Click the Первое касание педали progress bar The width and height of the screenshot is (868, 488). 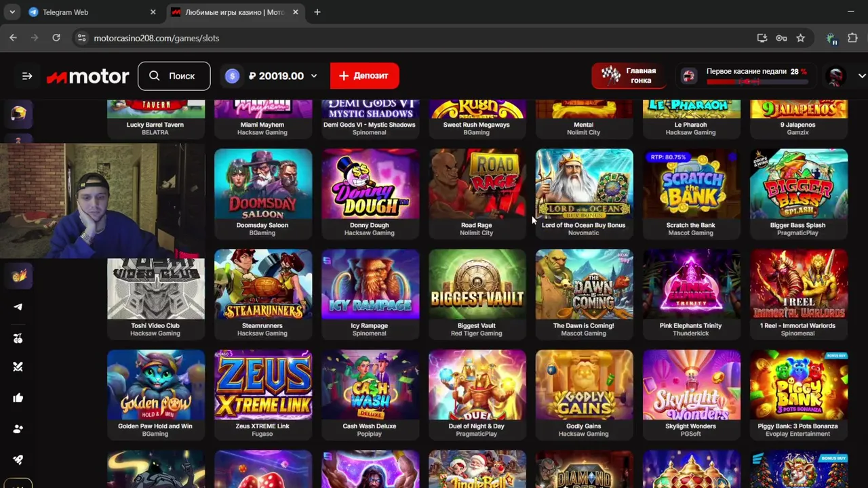tap(757, 81)
